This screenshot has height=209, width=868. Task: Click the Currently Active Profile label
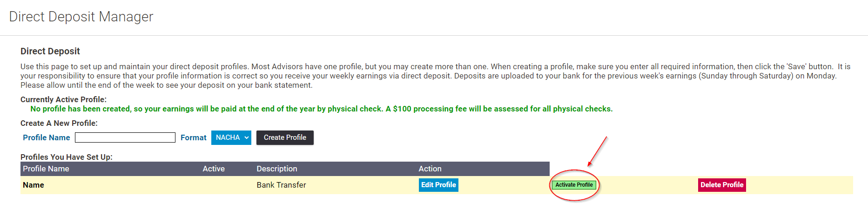pyautogui.click(x=63, y=99)
